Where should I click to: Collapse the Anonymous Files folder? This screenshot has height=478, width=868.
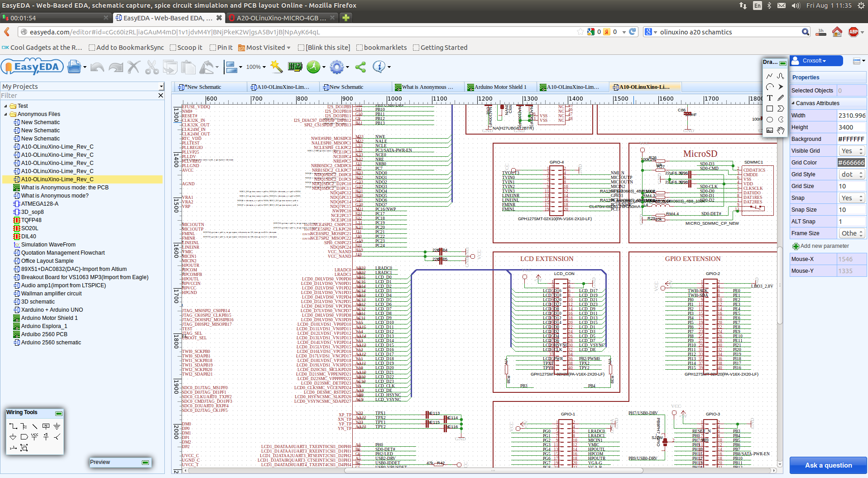(x=5, y=114)
